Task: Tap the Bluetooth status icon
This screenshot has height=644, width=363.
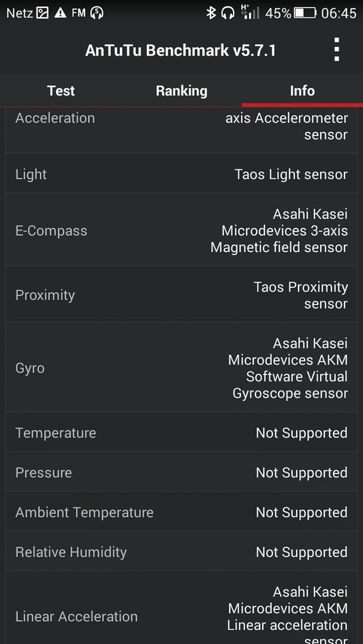Action: (x=211, y=13)
